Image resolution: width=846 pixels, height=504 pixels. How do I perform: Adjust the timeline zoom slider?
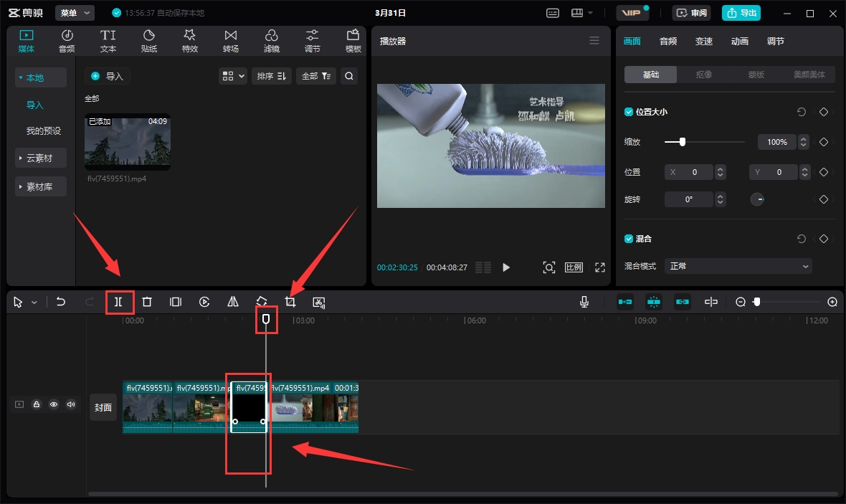point(756,302)
